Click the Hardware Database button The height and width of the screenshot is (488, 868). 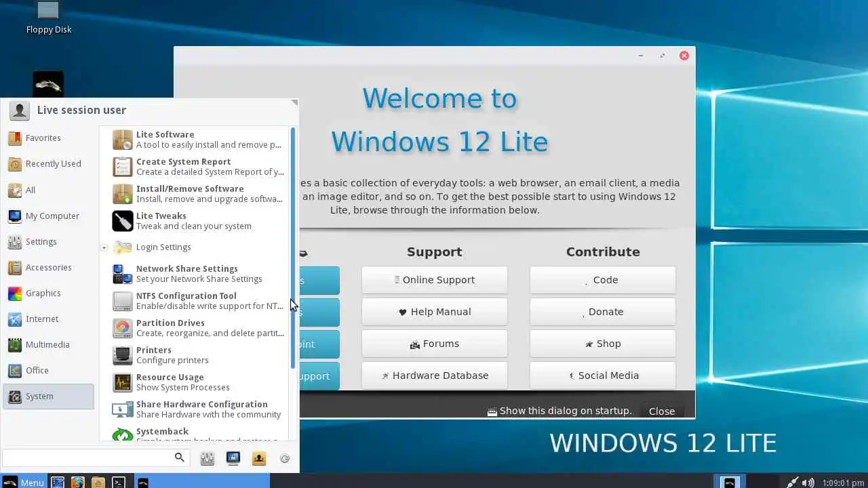point(434,375)
